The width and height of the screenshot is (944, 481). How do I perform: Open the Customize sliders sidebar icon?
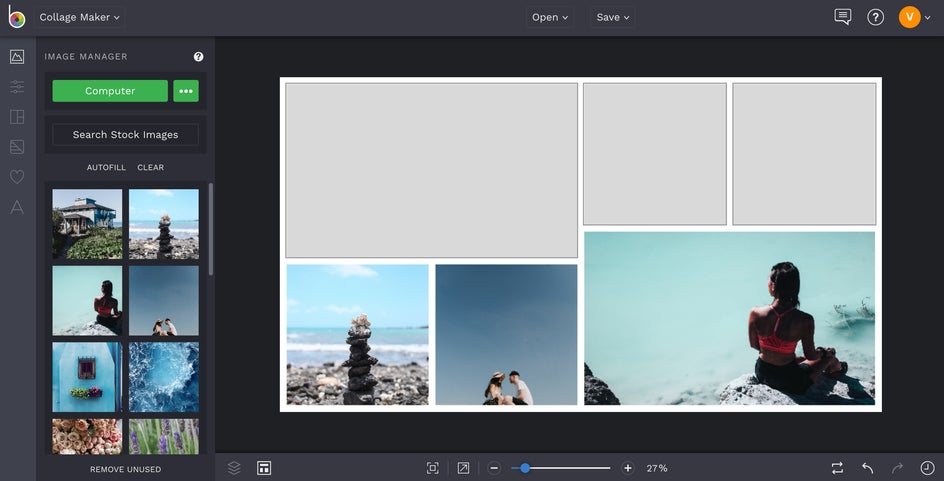pos(17,87)
